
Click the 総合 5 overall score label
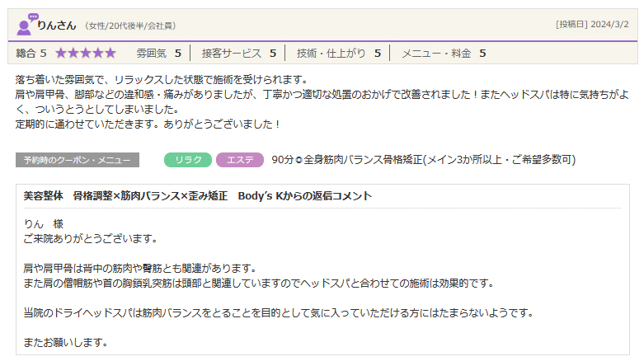coord(31,53)
